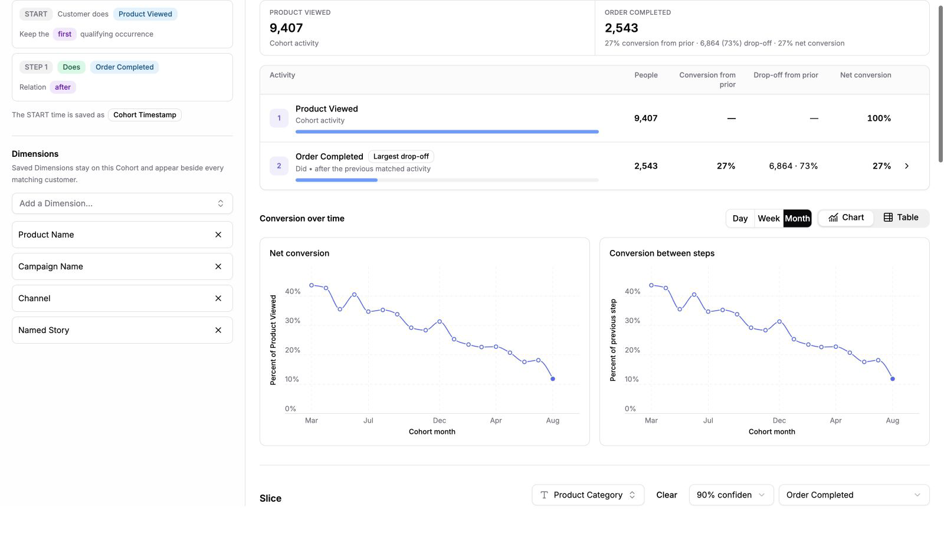Click the Cohort Timestamp chip

point(145,115)
